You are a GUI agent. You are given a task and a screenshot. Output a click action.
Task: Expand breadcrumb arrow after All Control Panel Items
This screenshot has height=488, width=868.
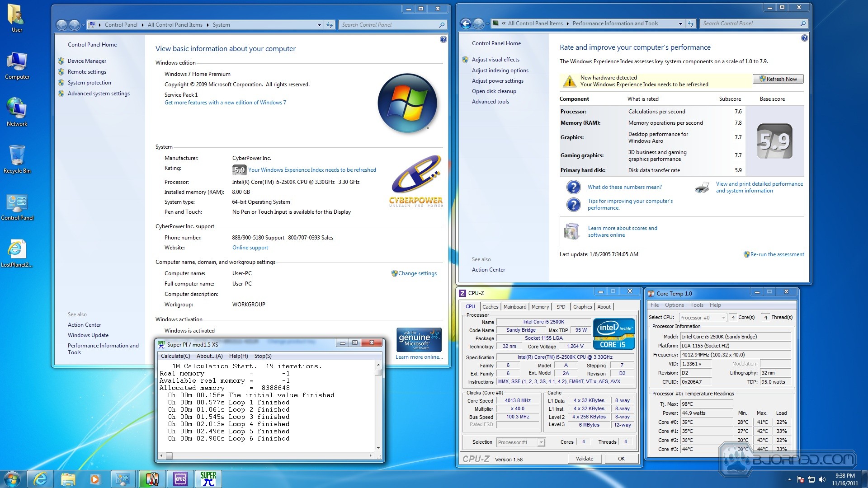tap(208, 25)
